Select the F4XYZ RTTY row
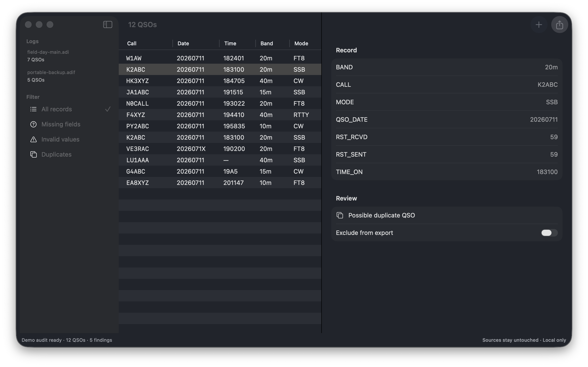Screen dimensions: 588x367 point(220,115)
